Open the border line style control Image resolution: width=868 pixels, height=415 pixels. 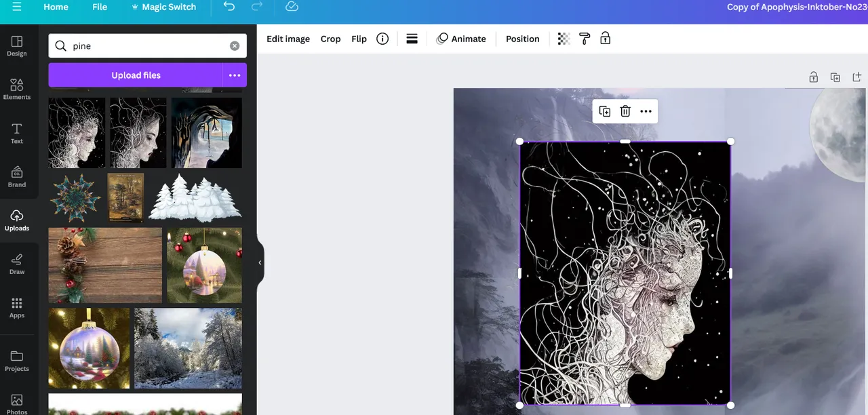(x=412, y=39)
